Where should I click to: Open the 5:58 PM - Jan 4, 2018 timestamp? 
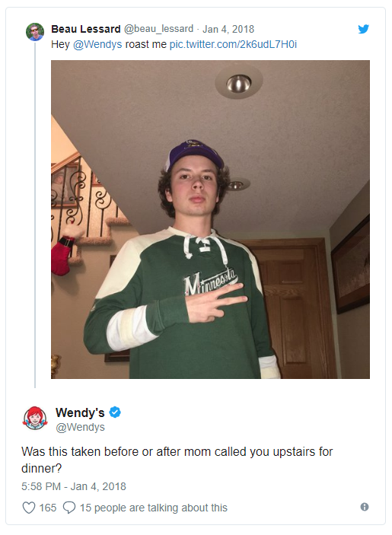pyautogui.click(x=74, y=486)
